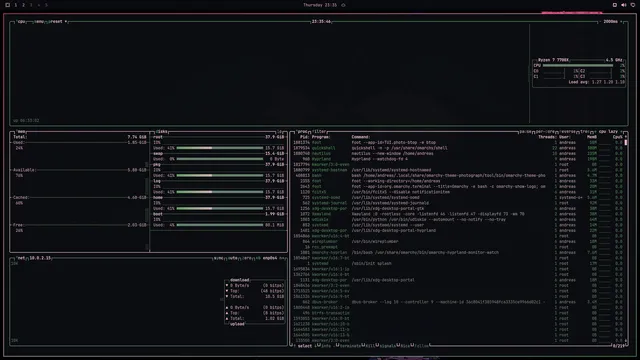Click the root disk usage bar

(x=220, y=148)
